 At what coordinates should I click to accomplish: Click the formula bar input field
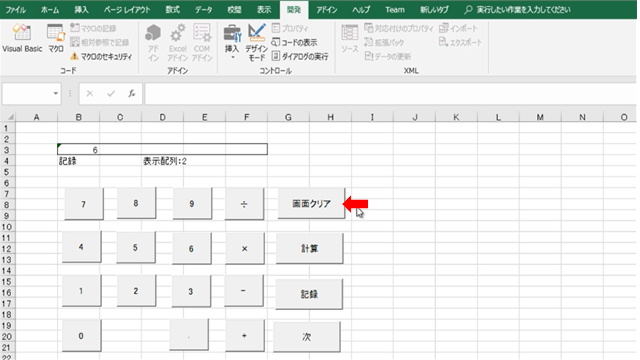390,93
